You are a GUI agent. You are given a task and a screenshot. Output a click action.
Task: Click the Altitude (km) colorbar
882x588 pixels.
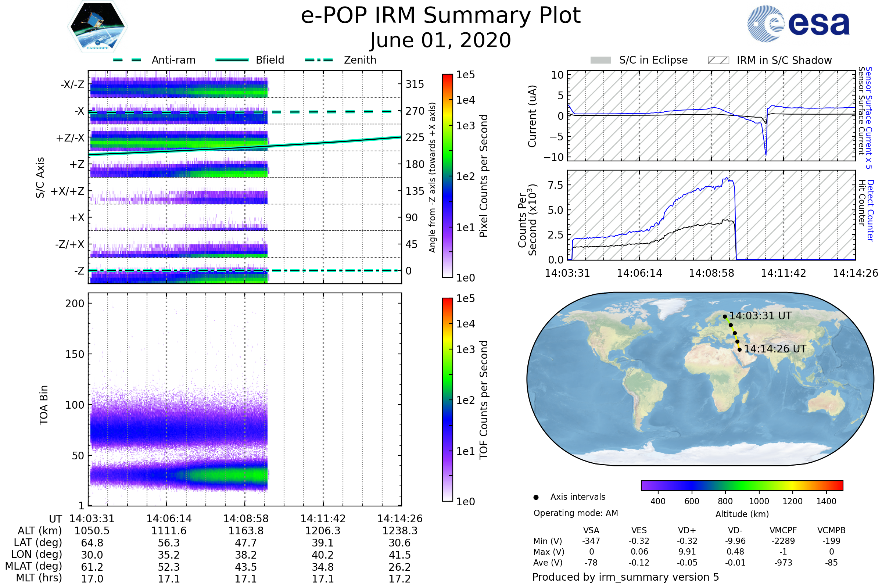pos(742,485)
